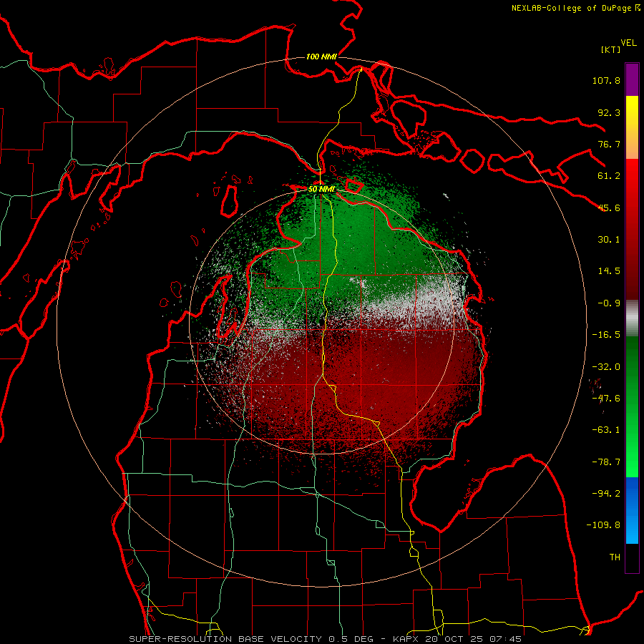Pick the purple segment of the color bar
This screenshot has height=644, width=644.
(632, 79)
